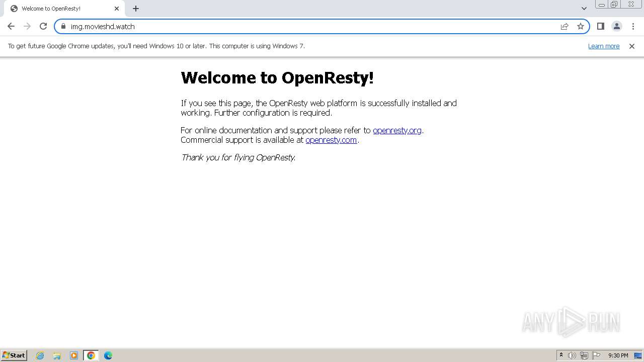The width and height of the screenshot is (644, 362).
Task: Bookmark this tab with the star icon
Action: coord(581,26)
